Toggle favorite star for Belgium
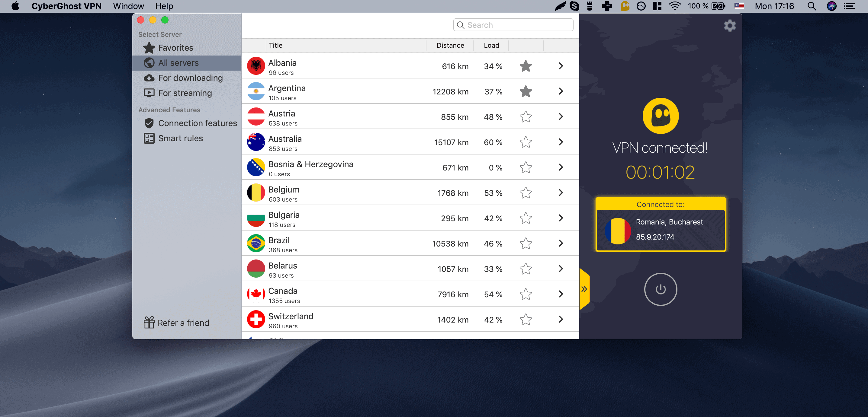868x417 pixels. point(525,193)
